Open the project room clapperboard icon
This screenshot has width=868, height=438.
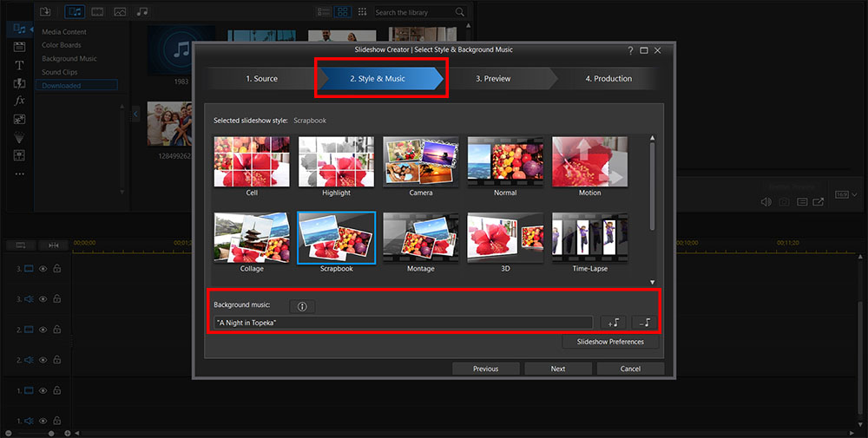pos(19,47)
